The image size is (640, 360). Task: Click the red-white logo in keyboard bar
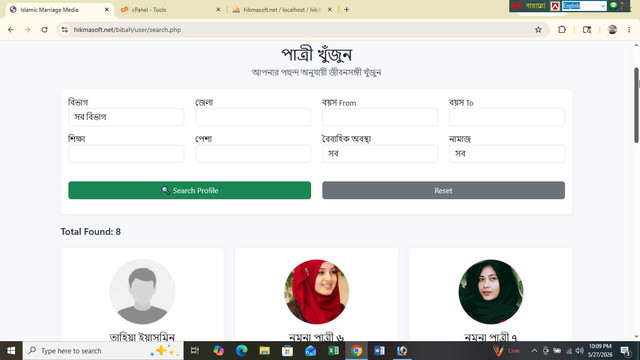coord(555,6)
